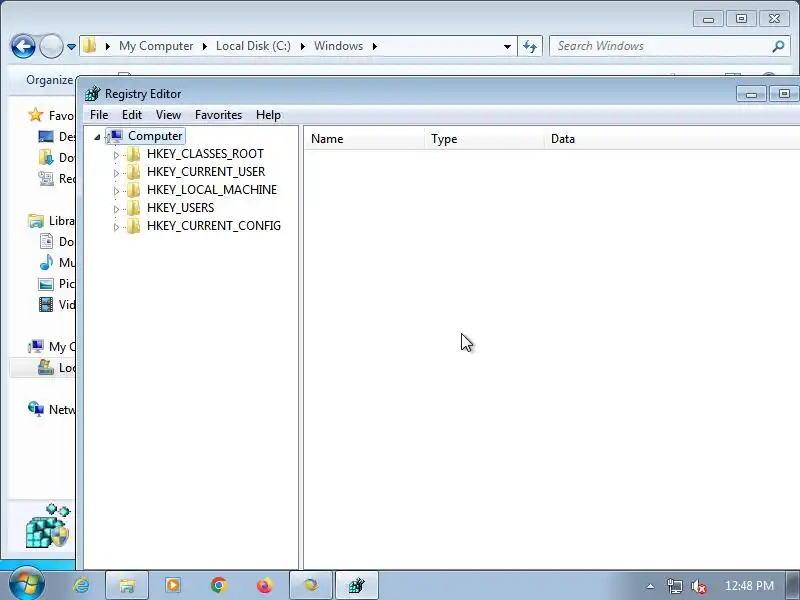Image resolution: width=800 pixels, height=600 pixels.
Task: Open Documents library icon in sidebar
Action: pyautogui.click(x=46, y=241)
